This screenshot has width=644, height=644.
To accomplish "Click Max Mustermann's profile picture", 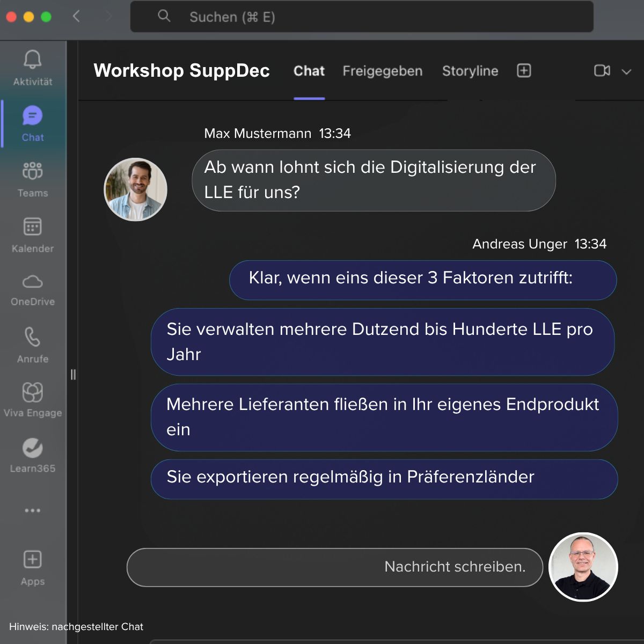I will point(135,189).
